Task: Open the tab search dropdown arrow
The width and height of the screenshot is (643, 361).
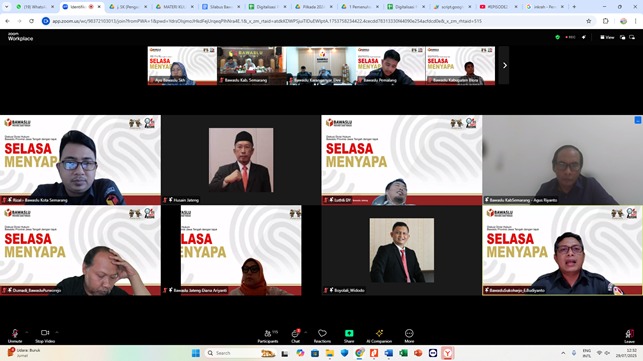Action: 7,7
